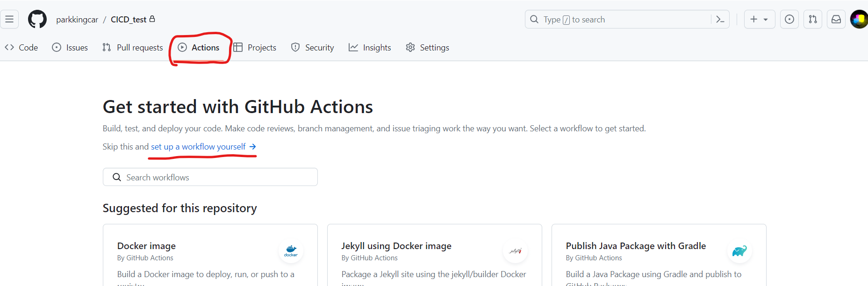Open the parkkingcar owner link
This screenshot has height=286, width=868.
[x=77, y=20]
